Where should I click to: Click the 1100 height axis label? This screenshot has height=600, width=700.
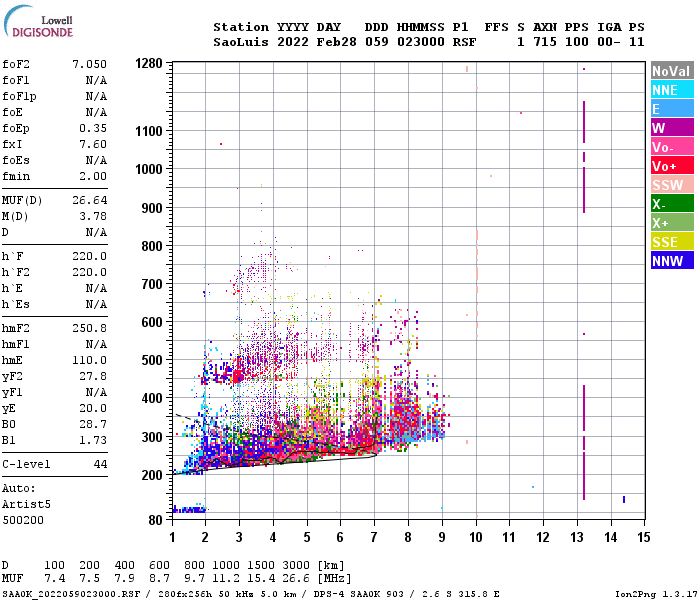point(149,131)
